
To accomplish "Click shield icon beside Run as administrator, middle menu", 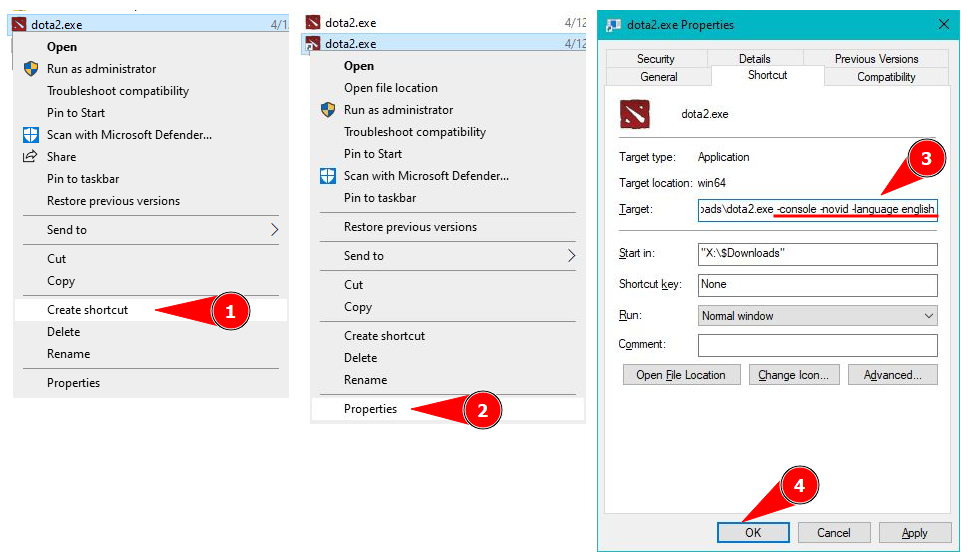I will [x=328, y=110].
